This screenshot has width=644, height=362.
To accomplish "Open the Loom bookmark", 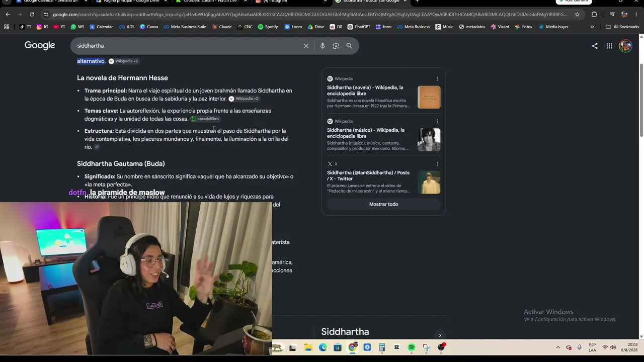I will click(x=293, y=27).
